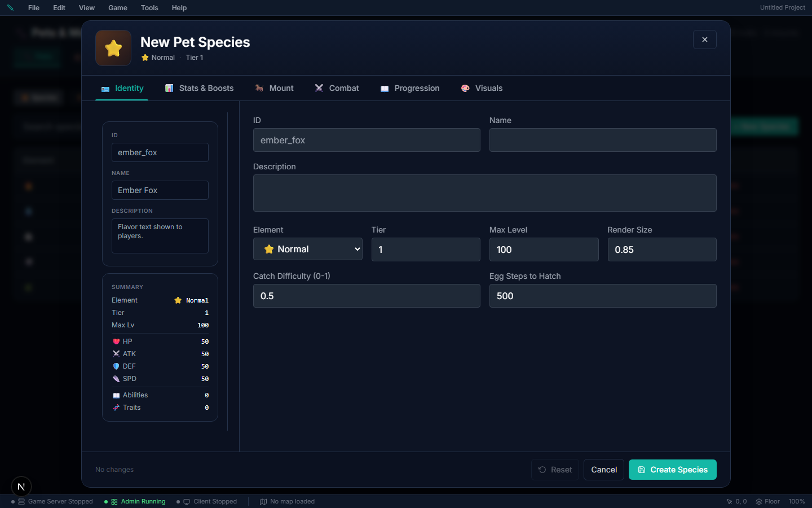Image resolution: width=812 pixels, height=508 pixels.
Task: Click the sidebar flavor text description box
Action: tap(160, 236)
